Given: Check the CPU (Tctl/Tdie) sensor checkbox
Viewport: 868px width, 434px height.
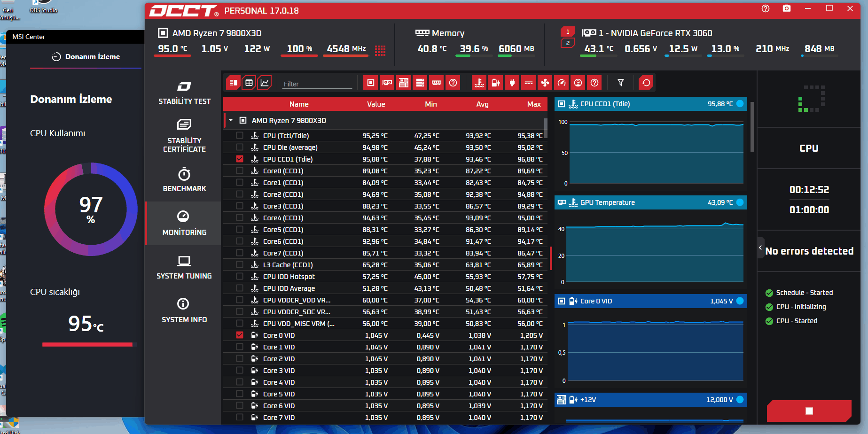Looking at the screenshot, I should (x=240, y=135).
